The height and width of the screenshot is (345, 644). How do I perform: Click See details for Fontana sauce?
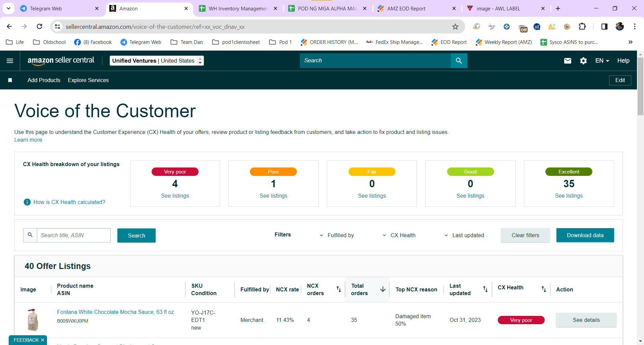point(586,320)
